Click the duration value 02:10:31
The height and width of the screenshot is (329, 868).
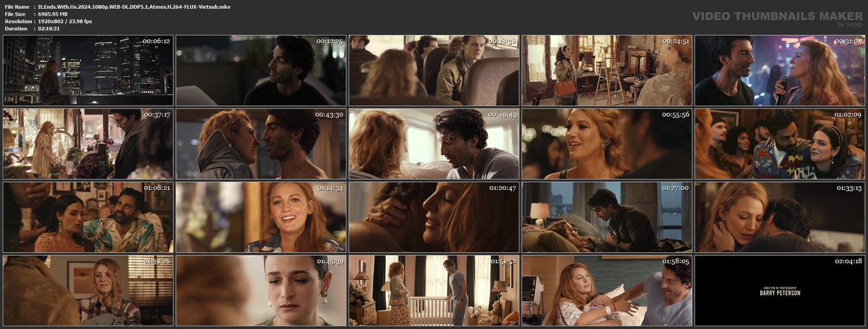49,28
